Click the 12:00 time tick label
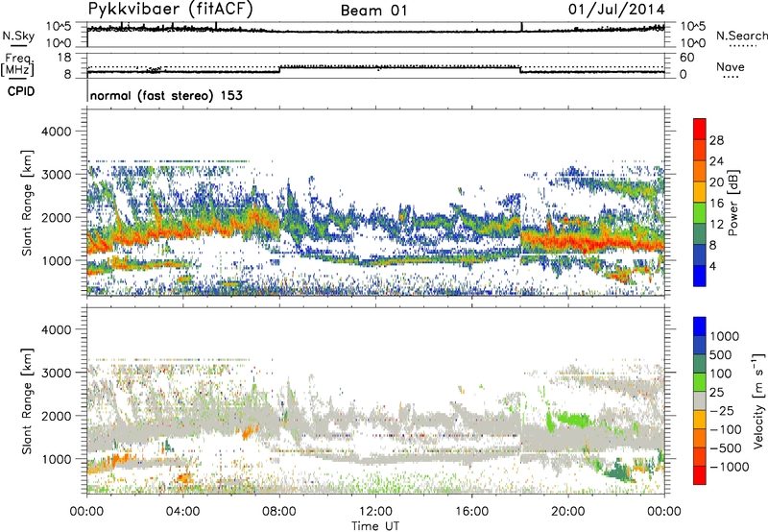 pyautogui.click(x=375, y=512)
